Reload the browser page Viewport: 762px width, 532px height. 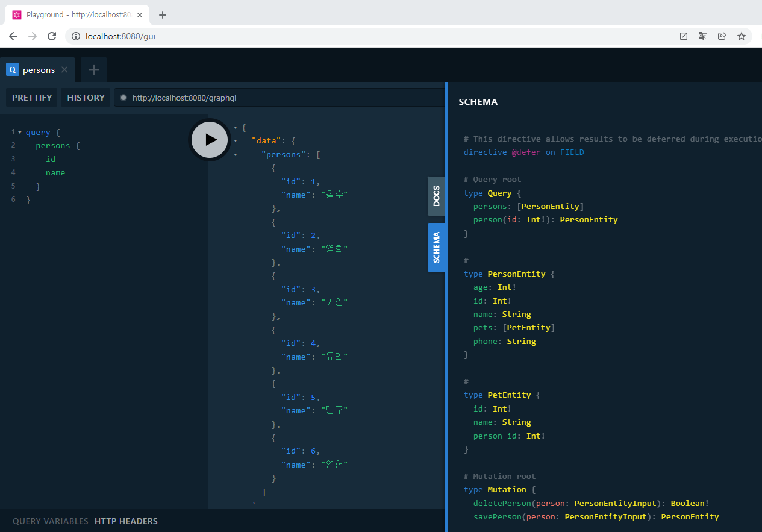52,36
